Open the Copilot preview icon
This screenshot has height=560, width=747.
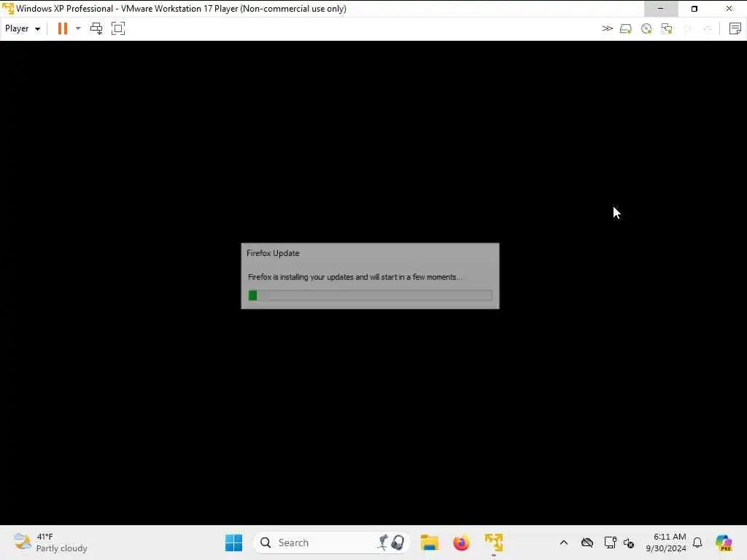pyautogui.click(x=724, y=542)
